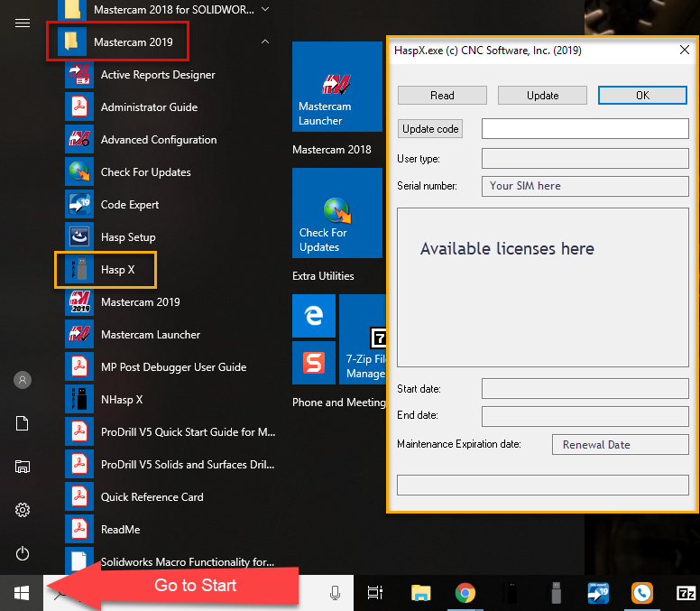Click the Cortana microphone icon

[x=335, y=593]
